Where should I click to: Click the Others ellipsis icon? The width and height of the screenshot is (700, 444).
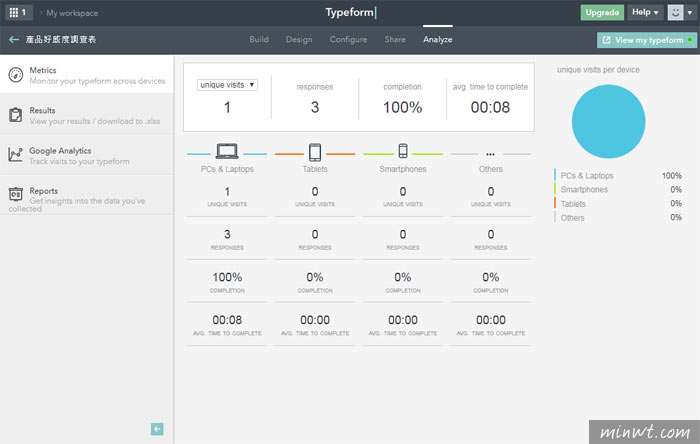click(x=490, y=154)
